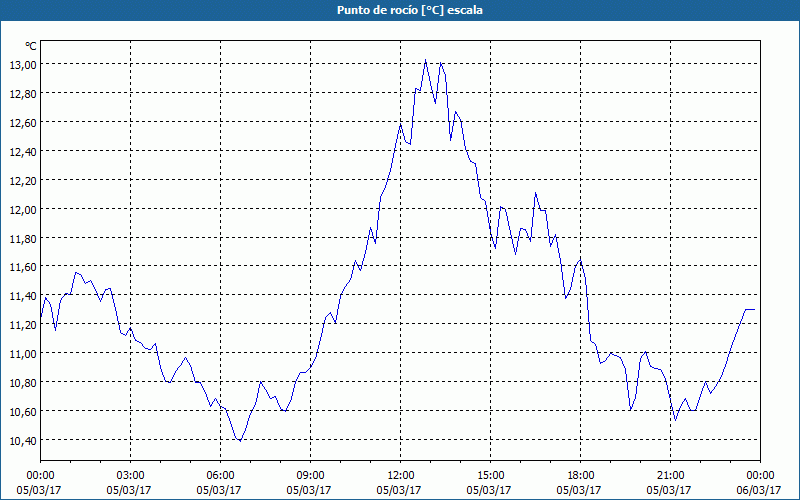800x500 pixels.
Task: Select the 12:00 time label
Action: click(x=401, y=476)
